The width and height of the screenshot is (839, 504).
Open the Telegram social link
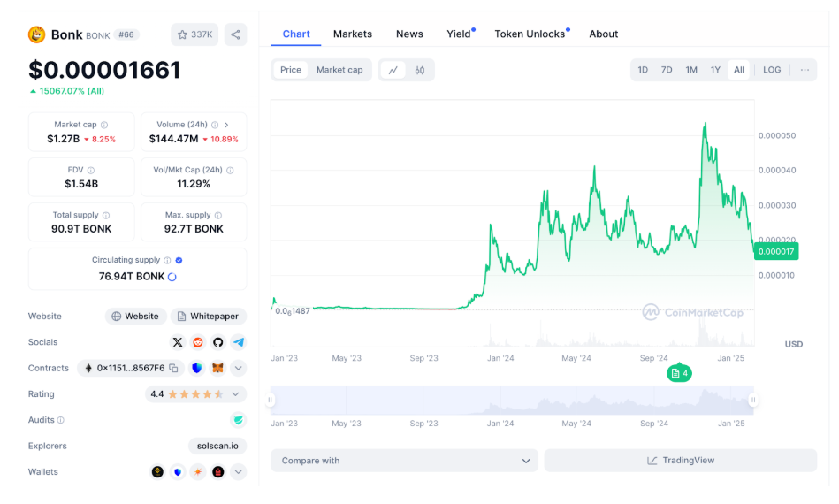239,342
